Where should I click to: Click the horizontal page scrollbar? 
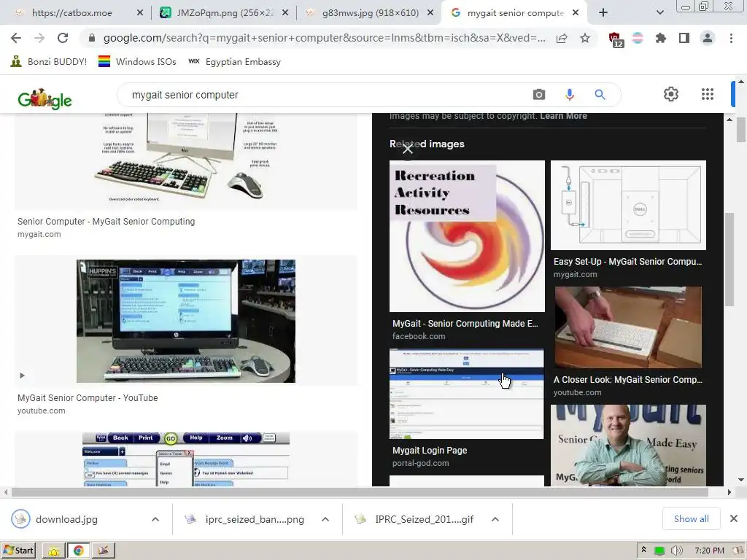pos(360,492)
